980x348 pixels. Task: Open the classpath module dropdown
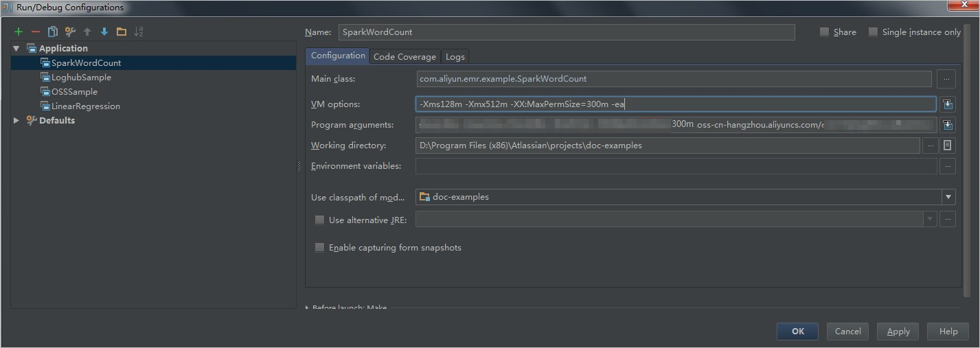tap(948, 197)
